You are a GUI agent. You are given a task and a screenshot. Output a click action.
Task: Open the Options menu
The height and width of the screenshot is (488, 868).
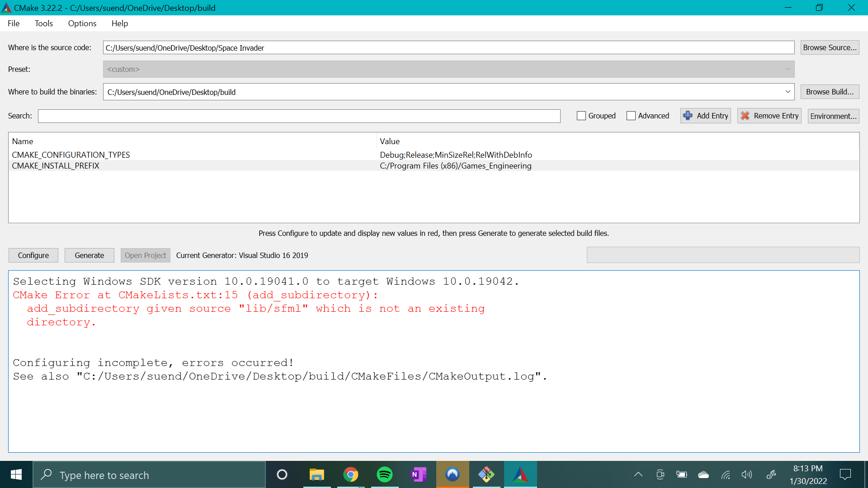(x=82, y=23)
